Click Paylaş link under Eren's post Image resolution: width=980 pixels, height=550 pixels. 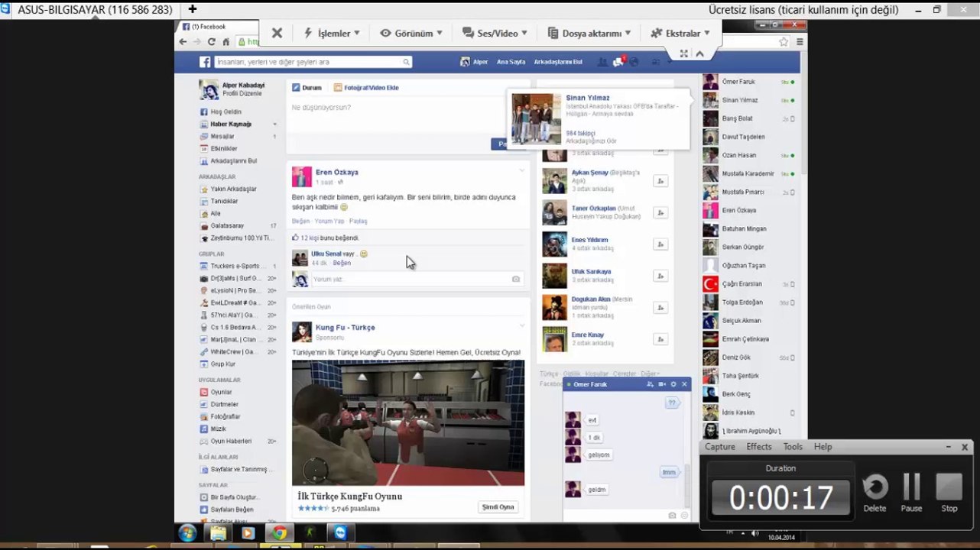click(358, 222)
